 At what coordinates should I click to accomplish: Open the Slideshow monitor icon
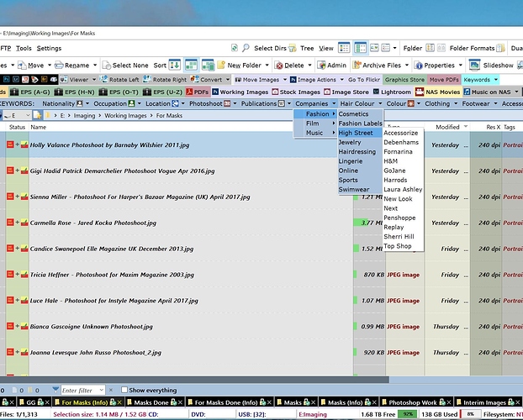(474, 65)
